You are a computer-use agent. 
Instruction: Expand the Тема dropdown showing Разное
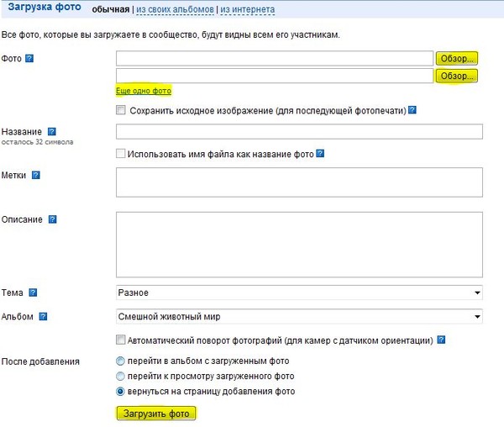coord(299,293)
